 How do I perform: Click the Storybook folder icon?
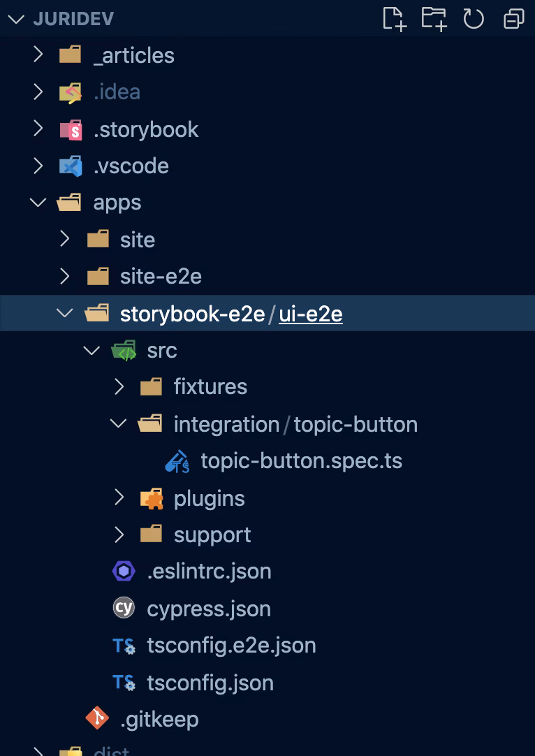coord(71,129)
